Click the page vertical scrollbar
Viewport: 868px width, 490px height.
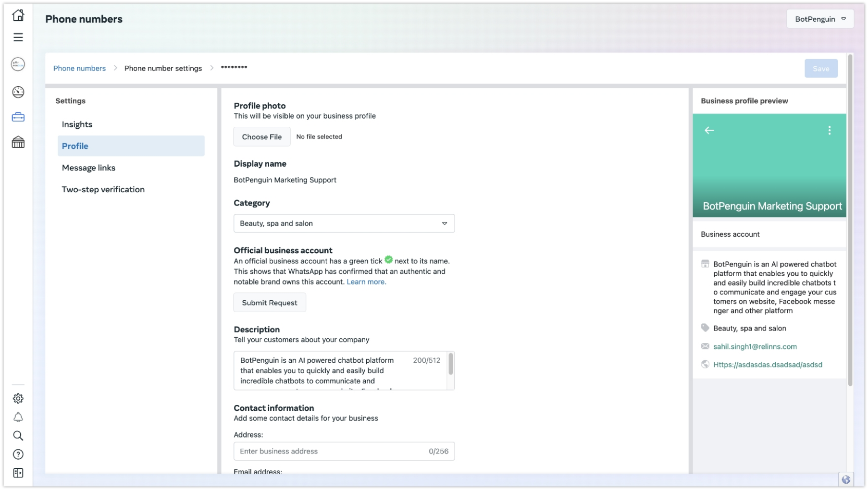[850, 221]
